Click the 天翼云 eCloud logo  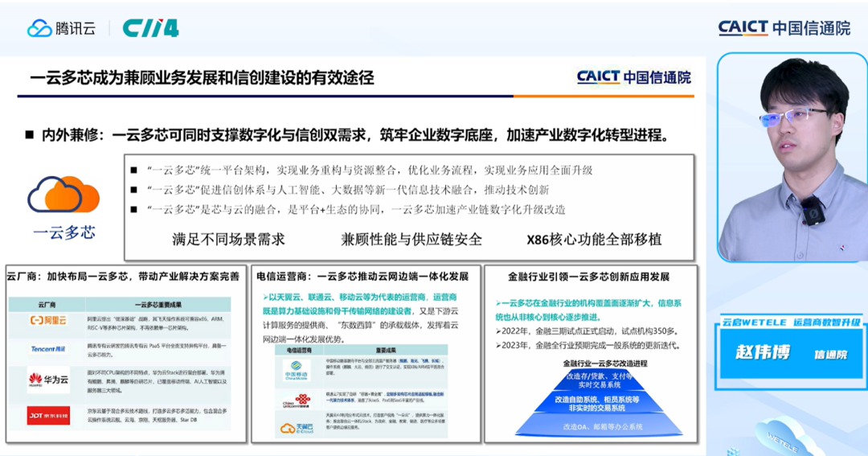pos(297,428)
